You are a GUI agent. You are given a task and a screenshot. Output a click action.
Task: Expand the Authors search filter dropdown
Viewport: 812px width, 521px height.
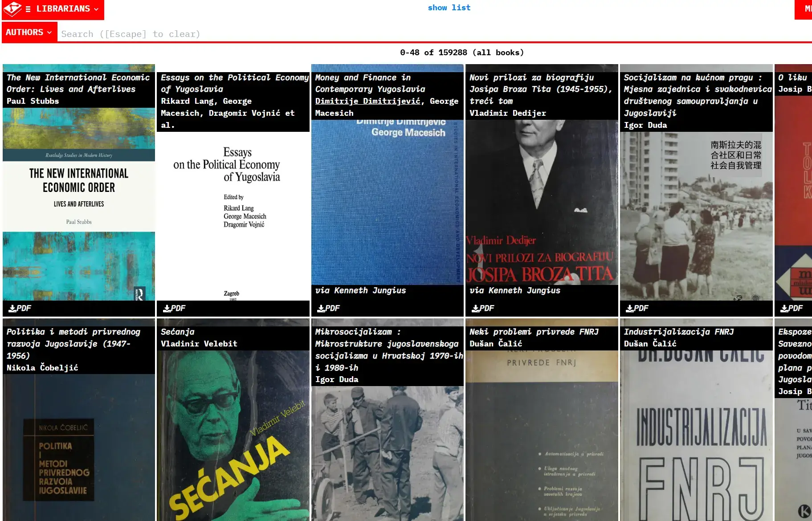(x=29, y=33)
